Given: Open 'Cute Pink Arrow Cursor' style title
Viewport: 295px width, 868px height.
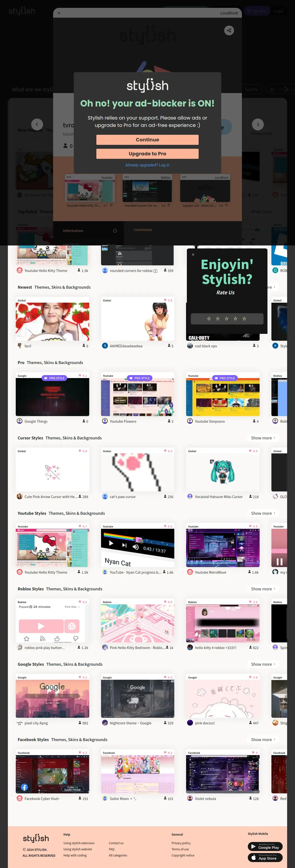Looking at the screenshot, I should 51,497.
